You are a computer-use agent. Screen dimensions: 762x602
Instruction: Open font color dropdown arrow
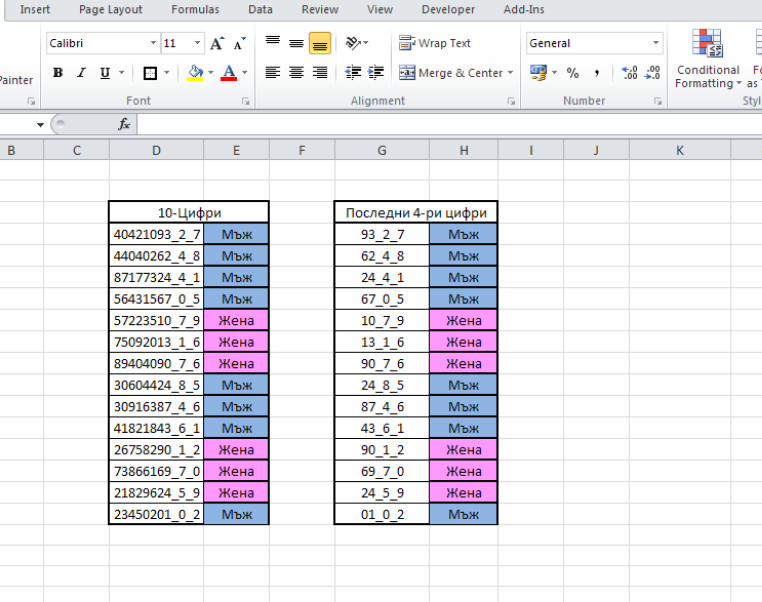[245, 73]
